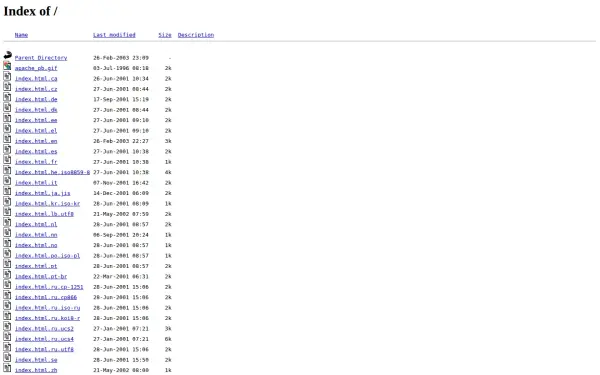
Task: Click the file icon of index.html.nl
Action: click(x=7, y=222)
